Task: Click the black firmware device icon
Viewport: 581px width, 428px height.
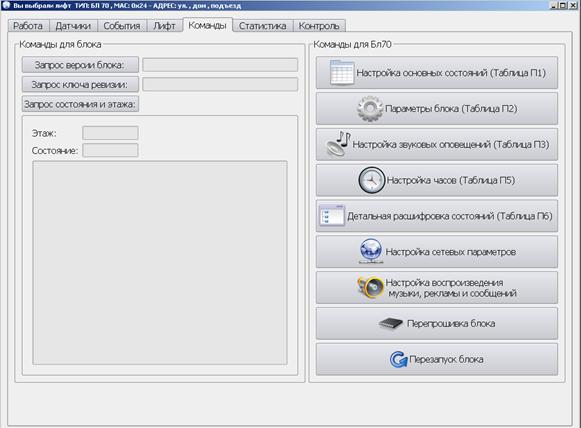Action: [391, 323]
